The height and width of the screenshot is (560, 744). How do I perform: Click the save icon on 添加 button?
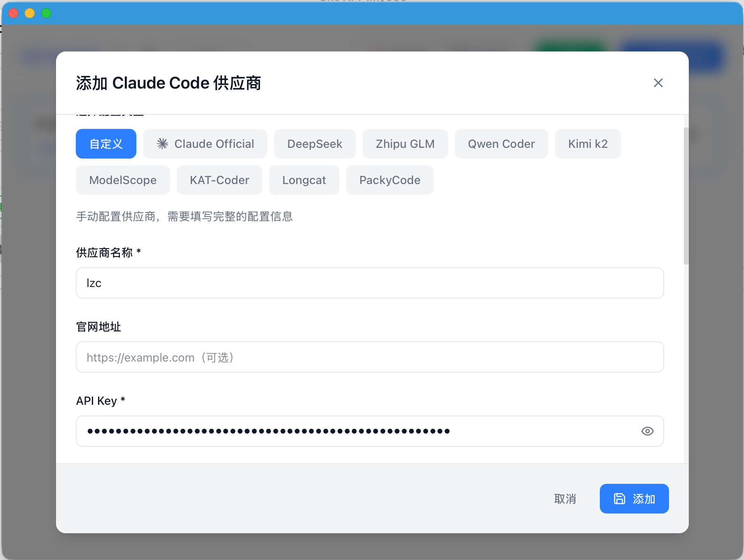pyautogui.click(x=619, y=499)
